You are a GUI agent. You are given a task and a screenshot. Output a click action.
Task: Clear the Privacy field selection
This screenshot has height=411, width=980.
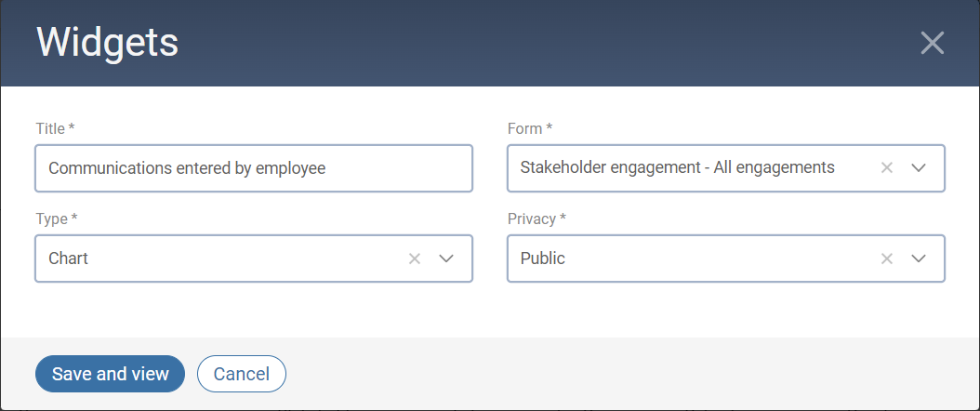[x=887, y=259]
